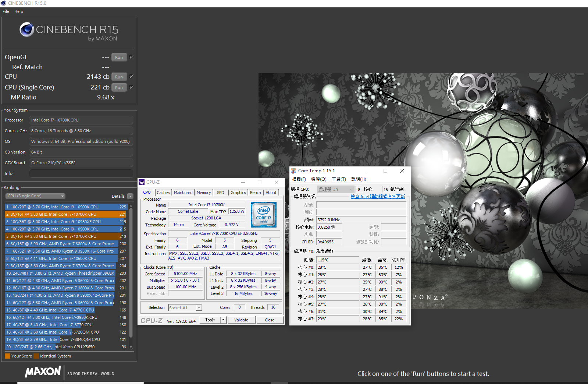This screenshot has width=588, height=384.
Task: Open the File menu in Cinebench
Action: [6, 11]
